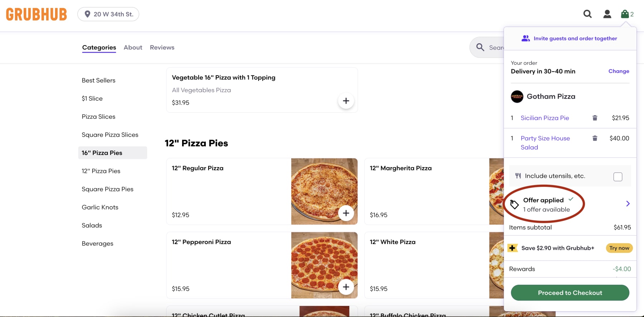
Task: Expand the applied offer details chevron
Action: [628, 204]
